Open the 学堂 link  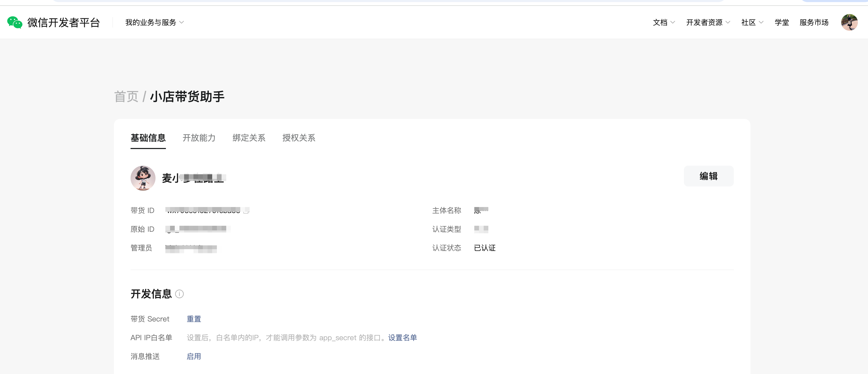click(x=782, y=23)
